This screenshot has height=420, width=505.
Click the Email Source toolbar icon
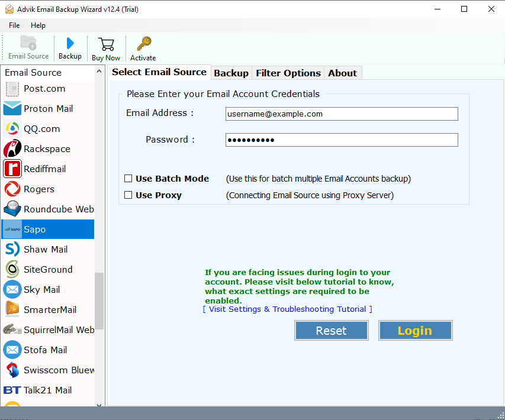tap(28, 43)
